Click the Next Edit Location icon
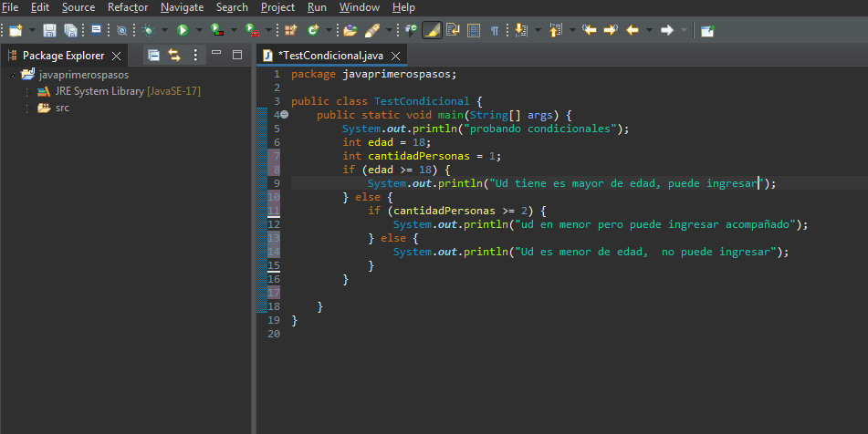 [x=611, y=30]
